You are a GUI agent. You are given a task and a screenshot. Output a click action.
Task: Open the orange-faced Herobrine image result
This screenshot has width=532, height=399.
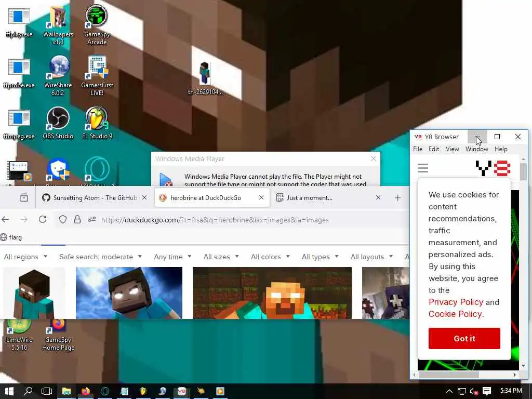point(272,293)
